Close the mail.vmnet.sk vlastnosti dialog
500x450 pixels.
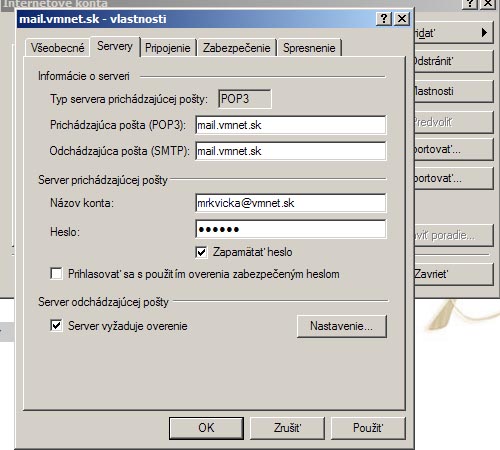(x=402, y=19)
